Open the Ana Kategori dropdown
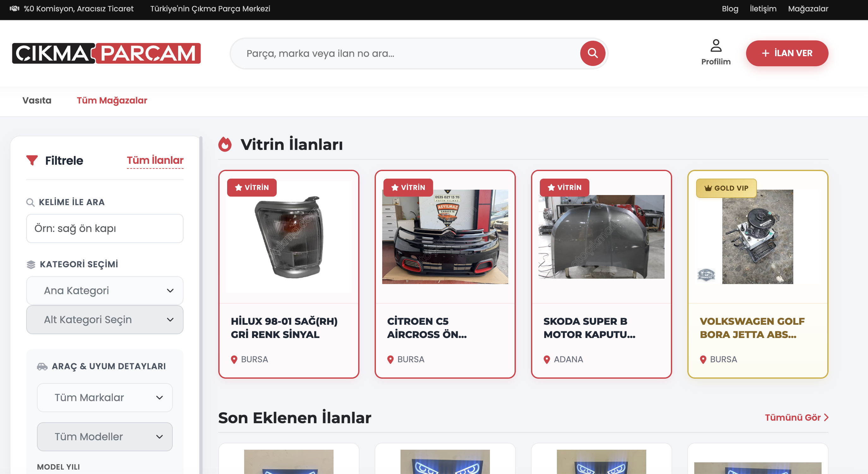 [x=105, y=291]
